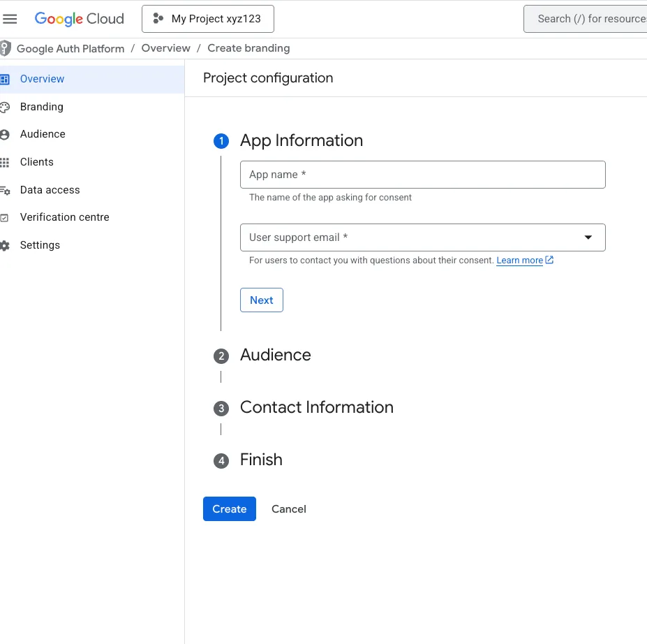Select the Overview breadcrumb item

pyautogui.click(x=165, y=48)
